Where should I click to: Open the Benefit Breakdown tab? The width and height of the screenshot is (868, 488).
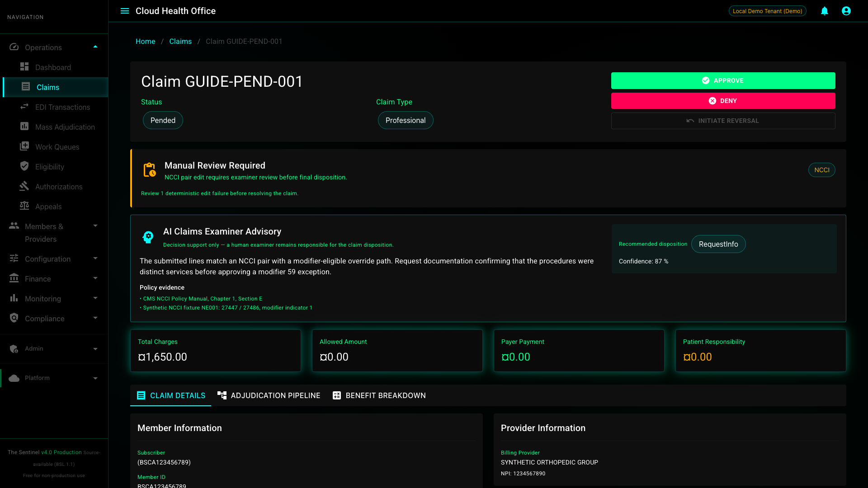pyautogui.click(x=379, y=395)
